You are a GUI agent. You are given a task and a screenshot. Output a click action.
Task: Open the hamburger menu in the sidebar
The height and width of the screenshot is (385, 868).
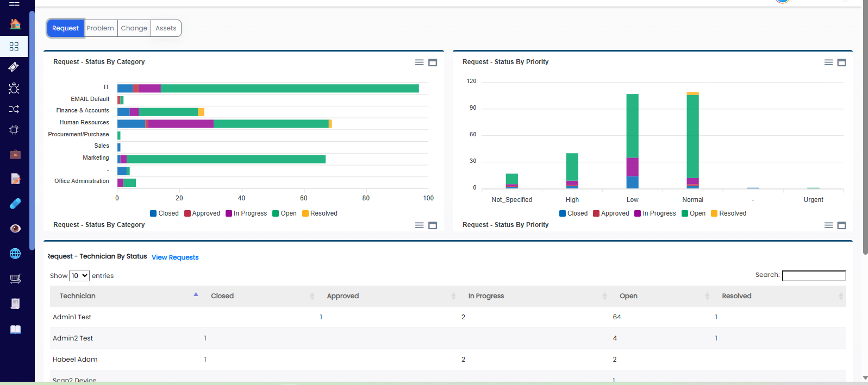pos(15,4)
